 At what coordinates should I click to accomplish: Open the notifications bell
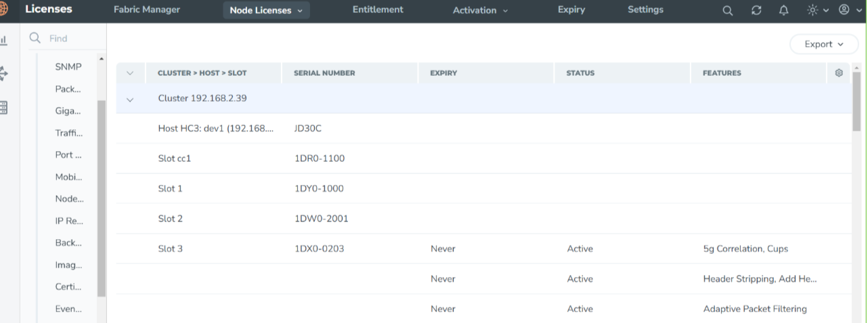pos(784,11)
